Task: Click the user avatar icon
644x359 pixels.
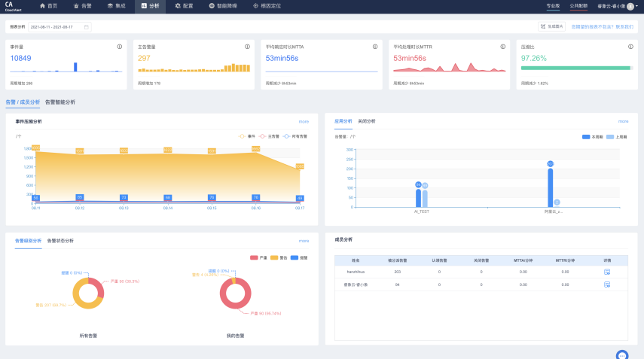Action: [630, 6]
